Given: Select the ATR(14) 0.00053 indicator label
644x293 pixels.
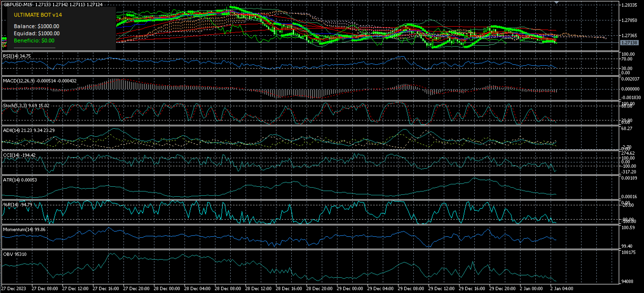Looking at the screenshot, I should tap(20, 180).
